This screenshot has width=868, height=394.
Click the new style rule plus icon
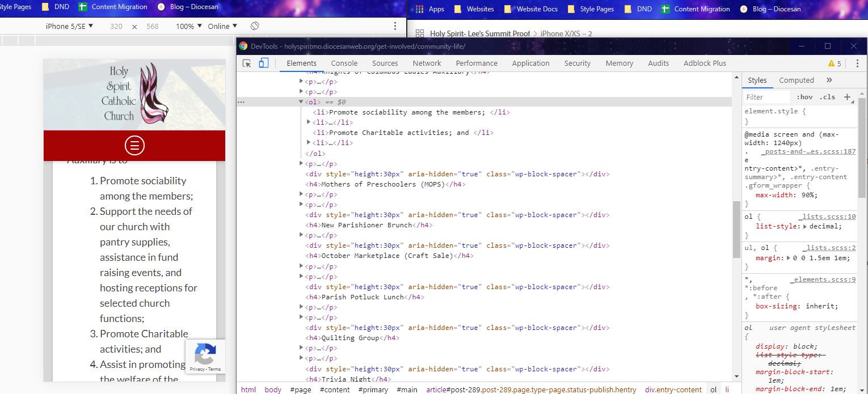coord(848,97)
